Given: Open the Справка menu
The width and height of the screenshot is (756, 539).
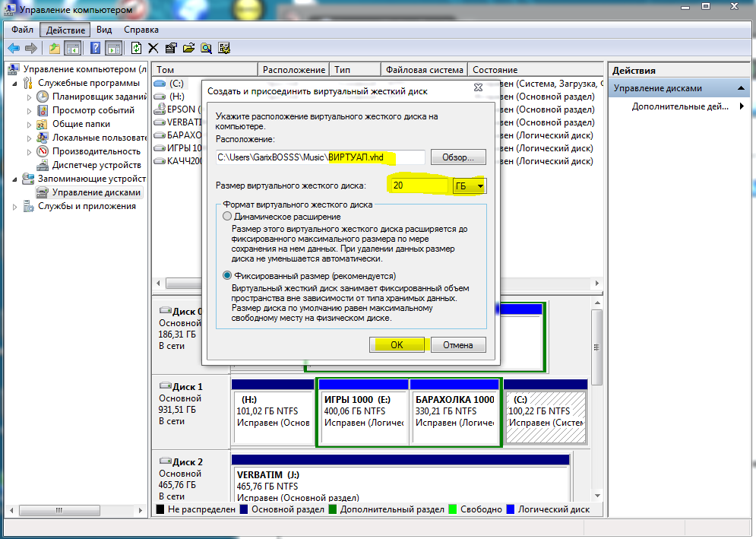Looking at the screenshot, I should click(141, 30).
